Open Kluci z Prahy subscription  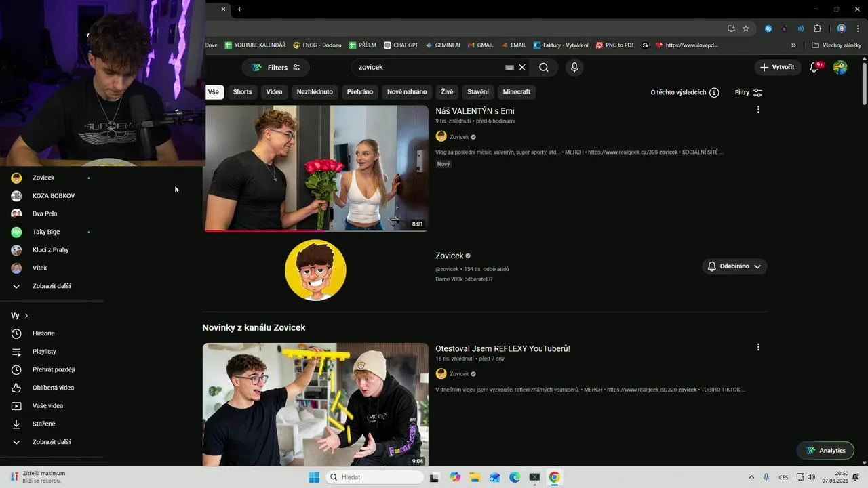pos(52,250)
